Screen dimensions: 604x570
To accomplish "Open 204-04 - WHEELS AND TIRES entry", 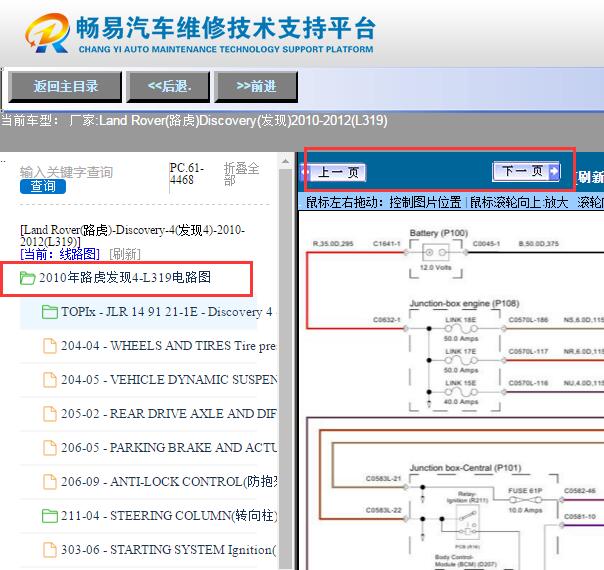I will (168, 346).
